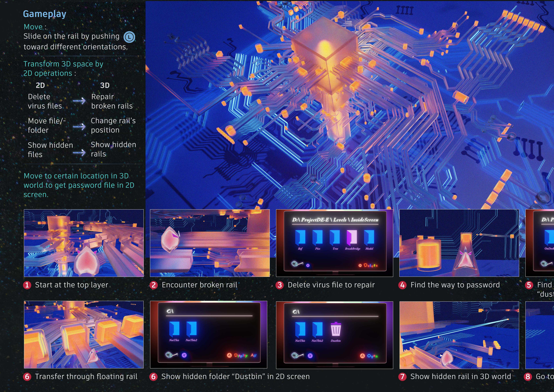This screenshot has width=554, height=392.
Task: Click the Display All button
Action: tap(242, 355)
